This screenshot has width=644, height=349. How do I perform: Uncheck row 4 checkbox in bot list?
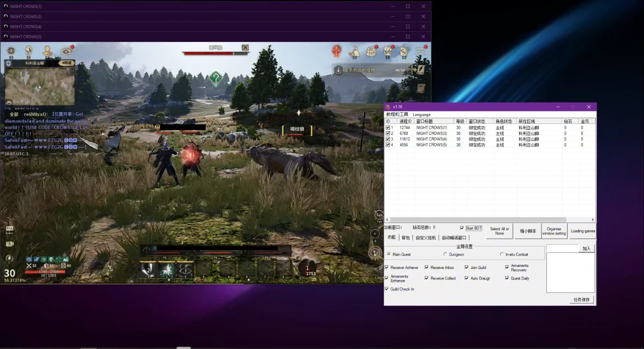[388, 145]
